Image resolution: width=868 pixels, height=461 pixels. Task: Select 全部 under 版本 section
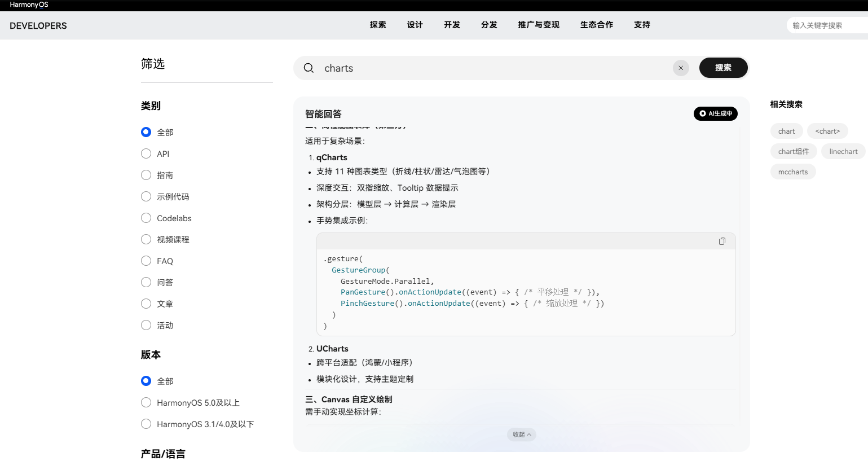(146, 381)
